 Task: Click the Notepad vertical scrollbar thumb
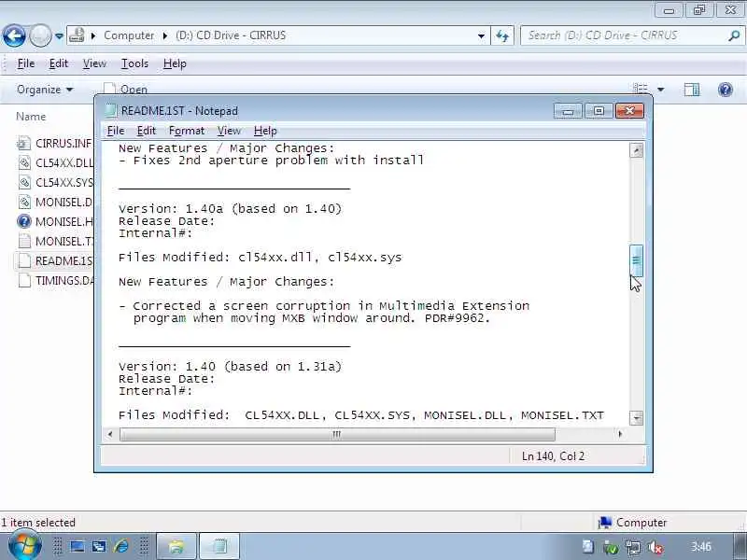[636, 260]
